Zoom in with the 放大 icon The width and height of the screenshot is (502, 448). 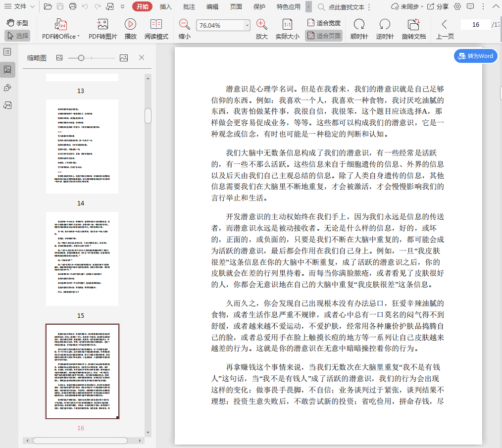point(261,24)
